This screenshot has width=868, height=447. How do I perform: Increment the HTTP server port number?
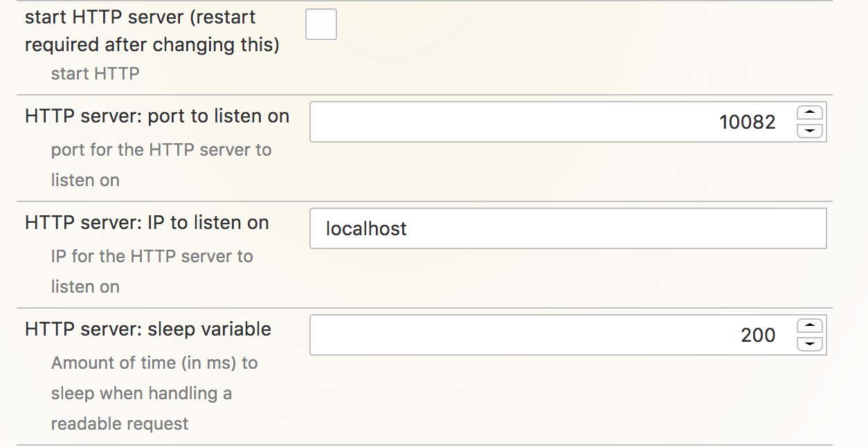810,113
